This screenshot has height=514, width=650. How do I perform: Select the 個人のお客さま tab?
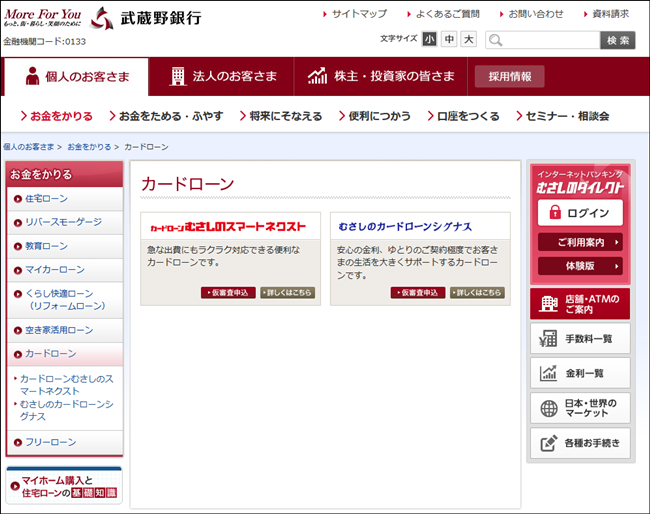[76, 77]
